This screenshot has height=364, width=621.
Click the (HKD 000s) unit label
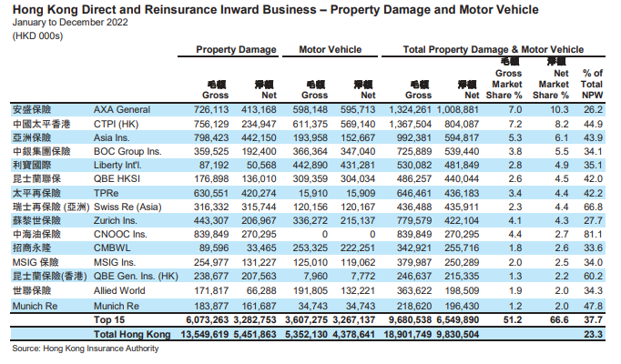tap(37, 35)
